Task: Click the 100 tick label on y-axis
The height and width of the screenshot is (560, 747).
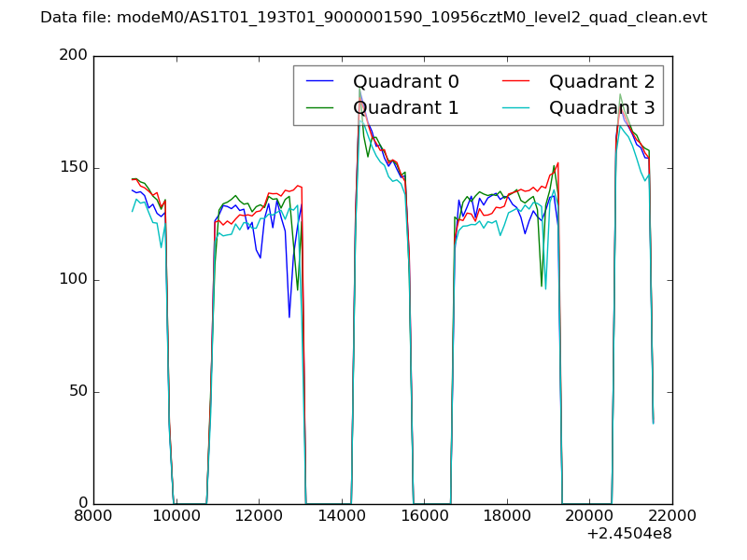Action: pos(75,280)
